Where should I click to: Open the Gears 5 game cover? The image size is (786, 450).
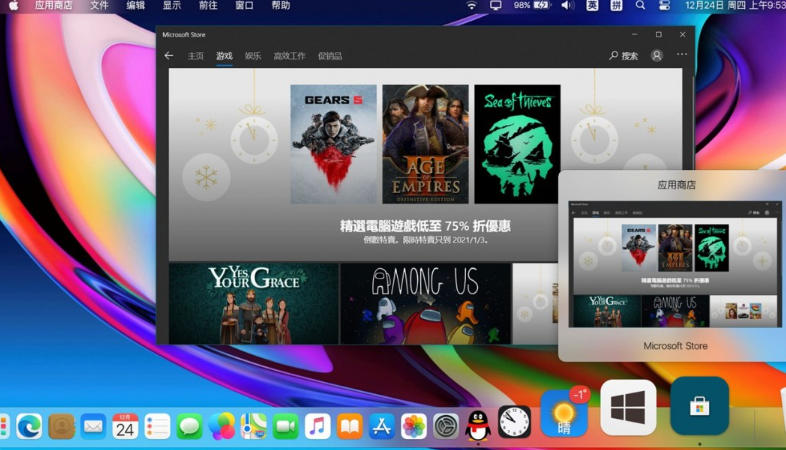333,144
